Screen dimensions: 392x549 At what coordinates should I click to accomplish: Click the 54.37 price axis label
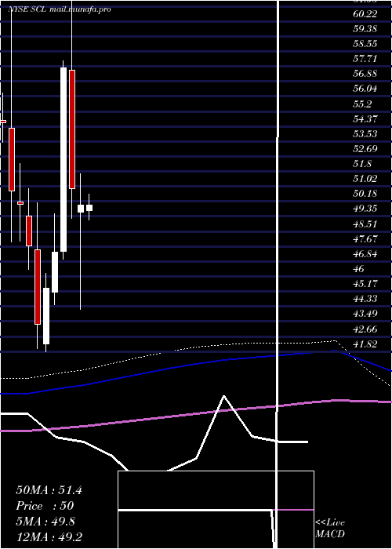[x=365, y=118]
